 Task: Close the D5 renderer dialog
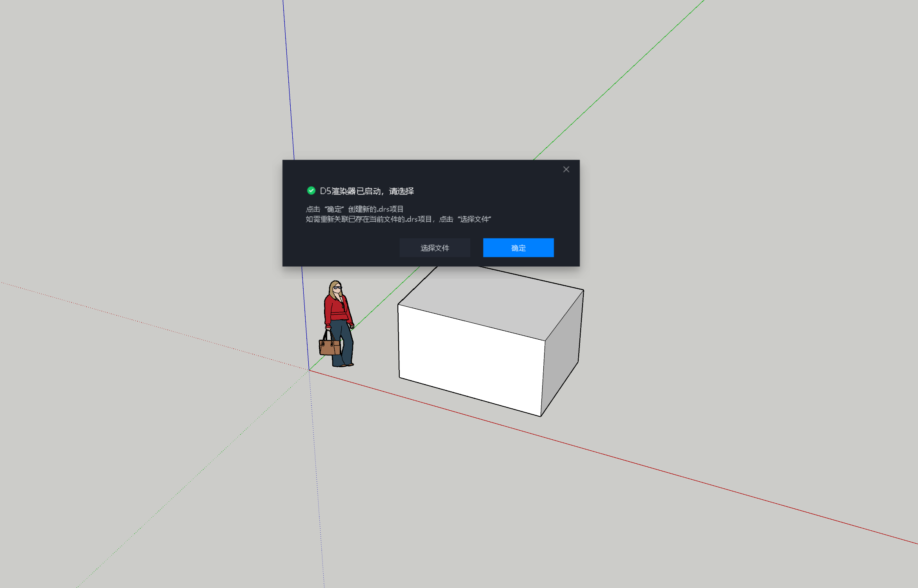[566, 169]
